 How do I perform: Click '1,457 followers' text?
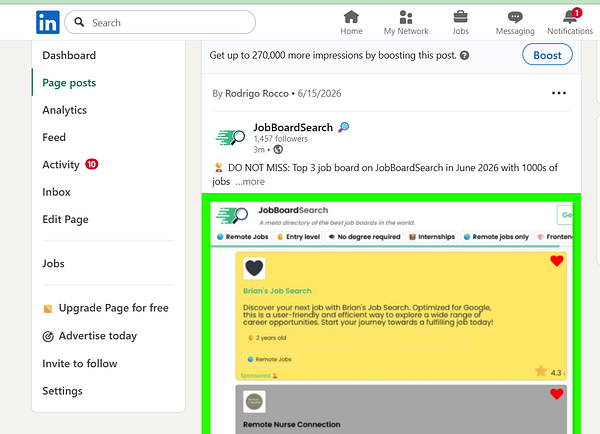[x=280, y=139]
